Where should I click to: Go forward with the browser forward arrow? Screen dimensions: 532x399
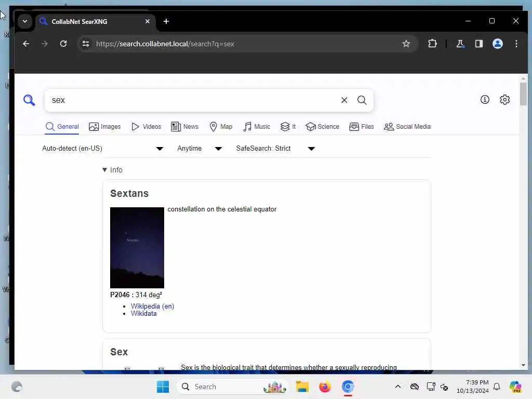45,44
